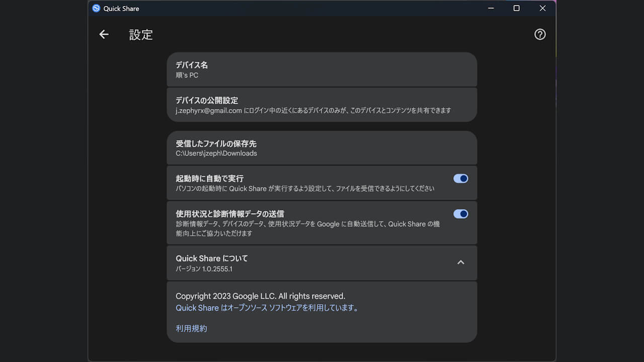Click the j.zephyrx@gmail.com visibility description
Image resolution: width=644 pixels, height=362 pixels.
[313, 111]
